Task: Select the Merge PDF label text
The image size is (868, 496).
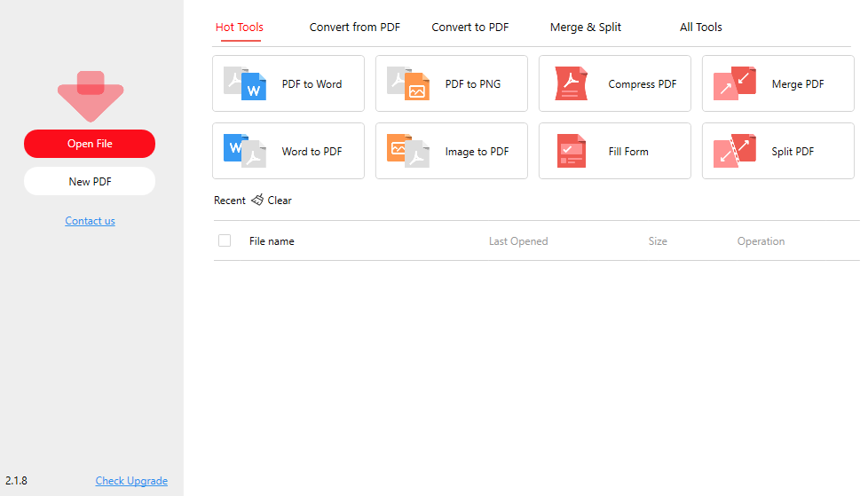Action: click(x=798, y=84)
